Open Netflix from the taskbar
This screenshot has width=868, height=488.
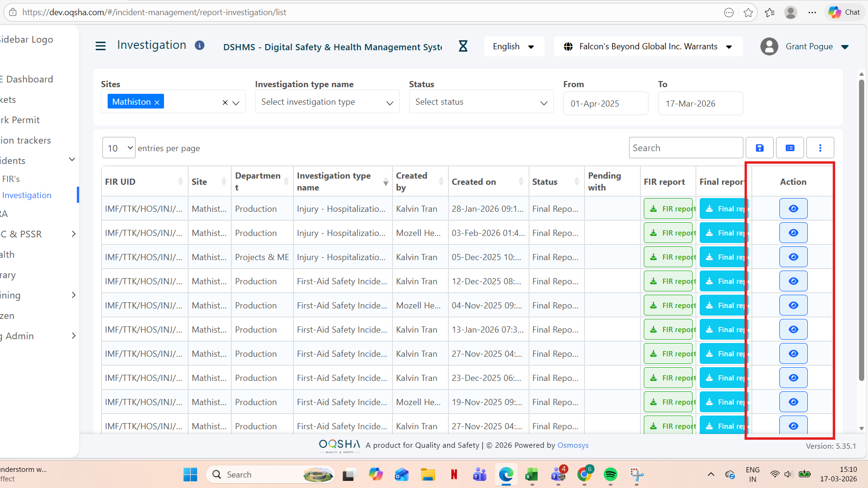454,474
